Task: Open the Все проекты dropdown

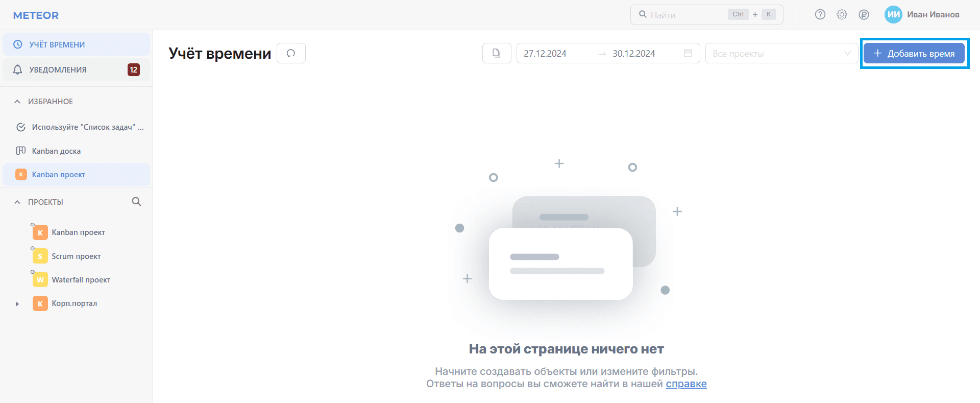Action: 781,53
